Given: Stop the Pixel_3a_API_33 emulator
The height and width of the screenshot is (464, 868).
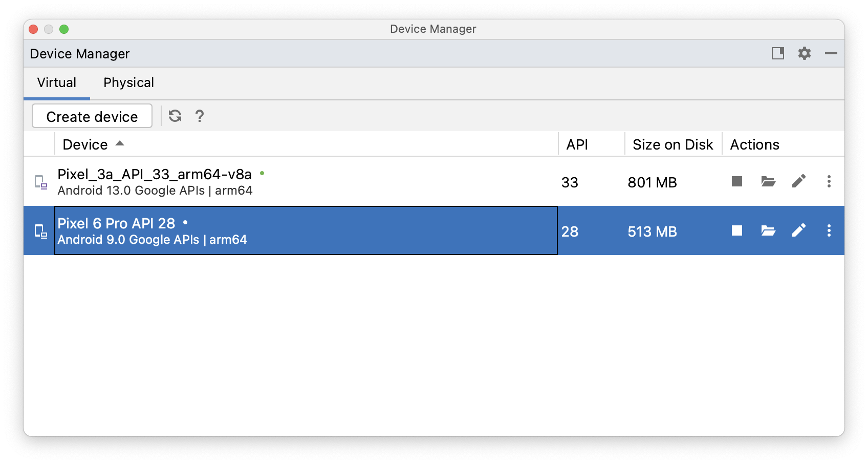Looking at the screenshot, I should pyautogui.click(x=737, y=181).
